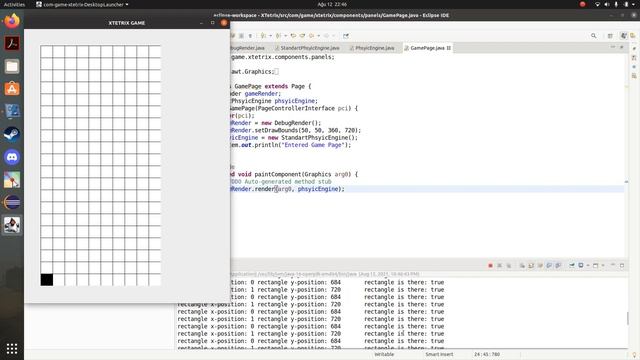The image size is (640, 360).
Task: Close the GamePage.java tab via its X
Action: pyautogui.click(x=449, y=48)
